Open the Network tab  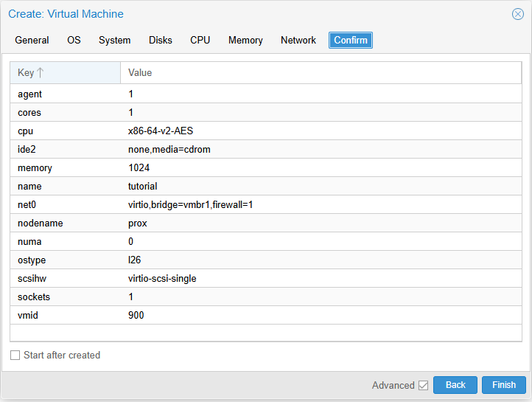click(x=298, y=41)
